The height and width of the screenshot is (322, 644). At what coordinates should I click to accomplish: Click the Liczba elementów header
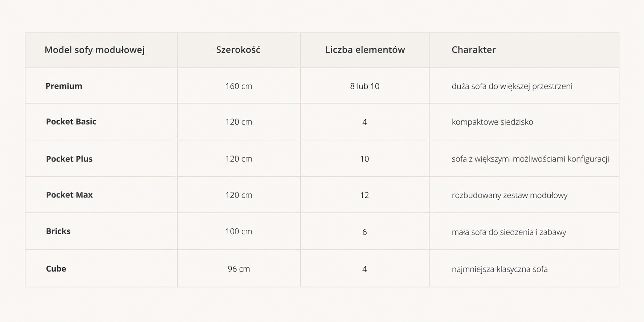(365, 50)
